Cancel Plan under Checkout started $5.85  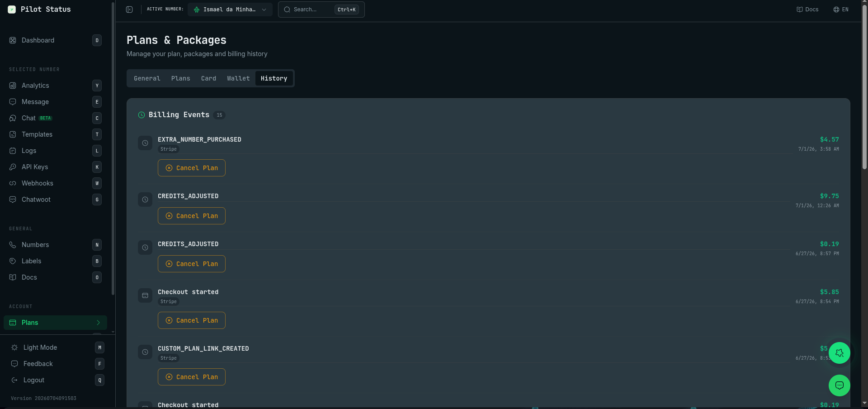[x=192, y=320]
